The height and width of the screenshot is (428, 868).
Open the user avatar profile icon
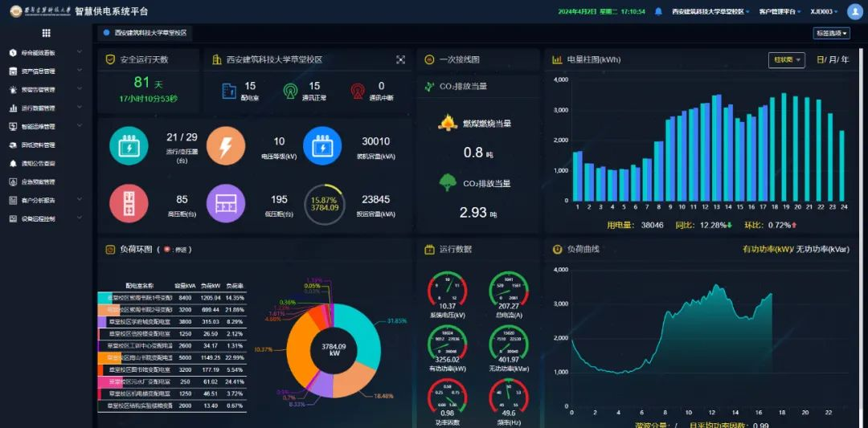tap(854, 11)
